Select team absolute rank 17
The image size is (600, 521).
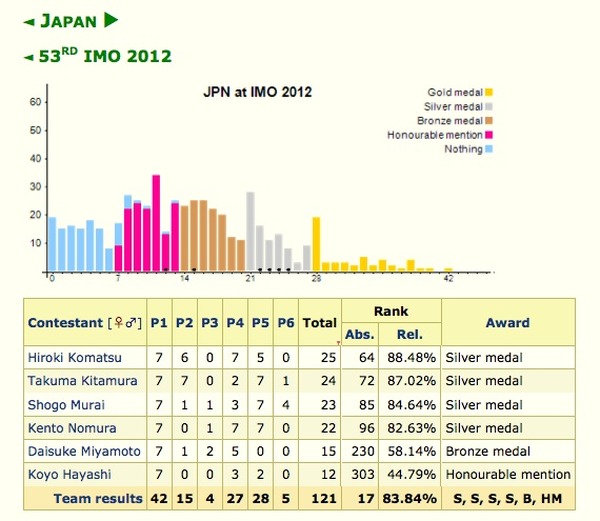coord(366,498)
